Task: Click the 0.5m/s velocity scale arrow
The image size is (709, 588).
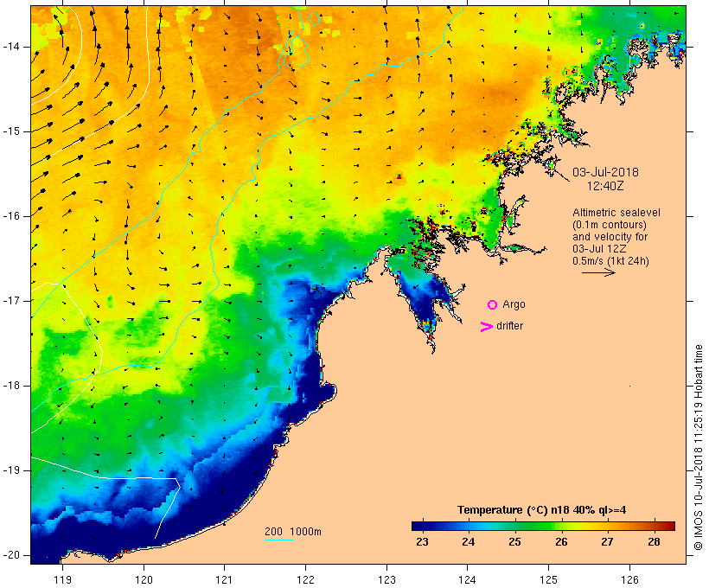Action: (598, 272)
